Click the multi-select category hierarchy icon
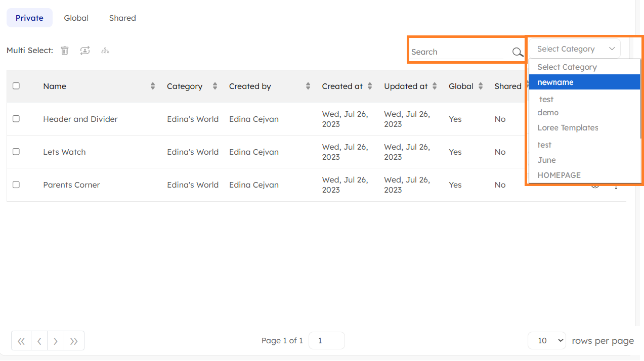The height and width of the screenshot is (361, 644). click(105, 51)
